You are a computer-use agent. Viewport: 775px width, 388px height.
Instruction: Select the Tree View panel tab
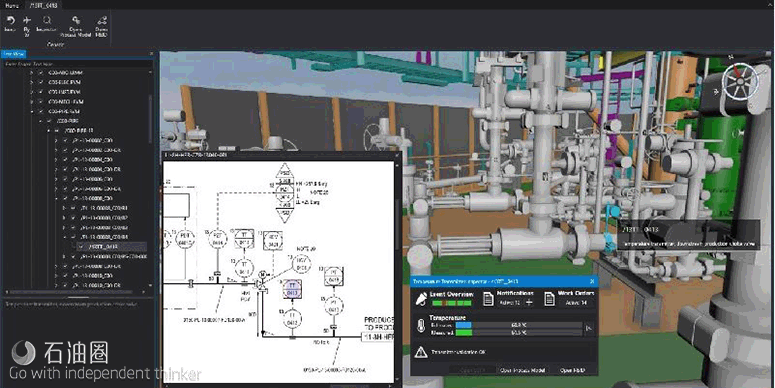click(x=13, y=54)
